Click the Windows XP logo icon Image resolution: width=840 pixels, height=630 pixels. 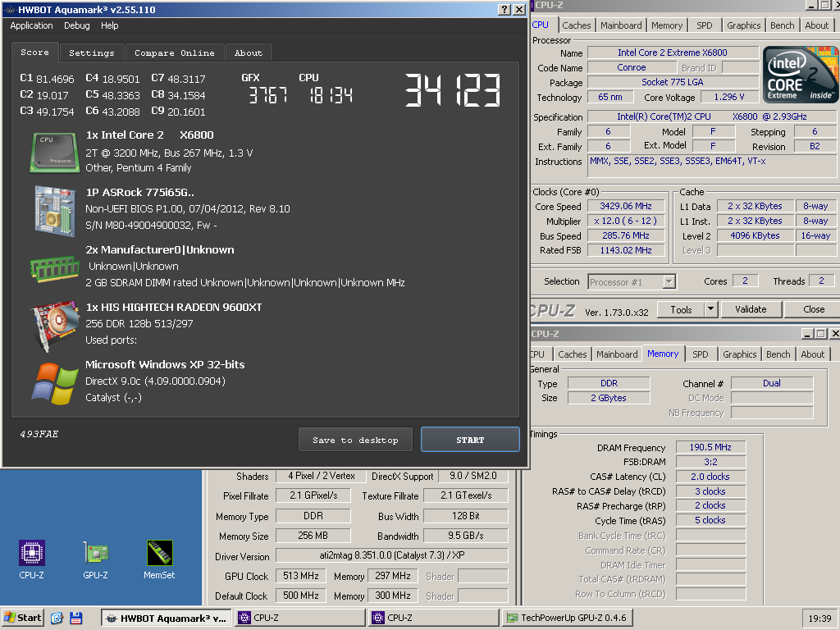pyautogui.click(x=54, y=384)
